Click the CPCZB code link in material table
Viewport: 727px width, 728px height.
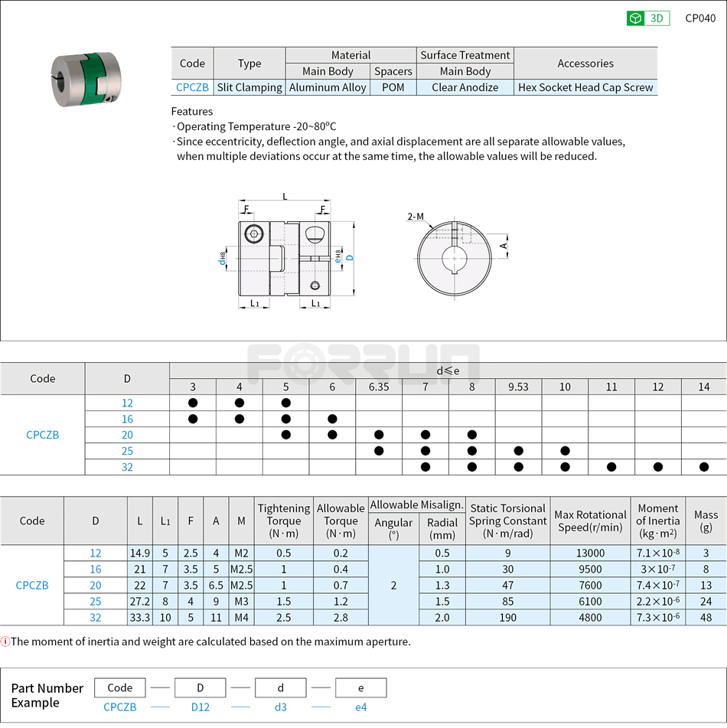click(192, 87)
